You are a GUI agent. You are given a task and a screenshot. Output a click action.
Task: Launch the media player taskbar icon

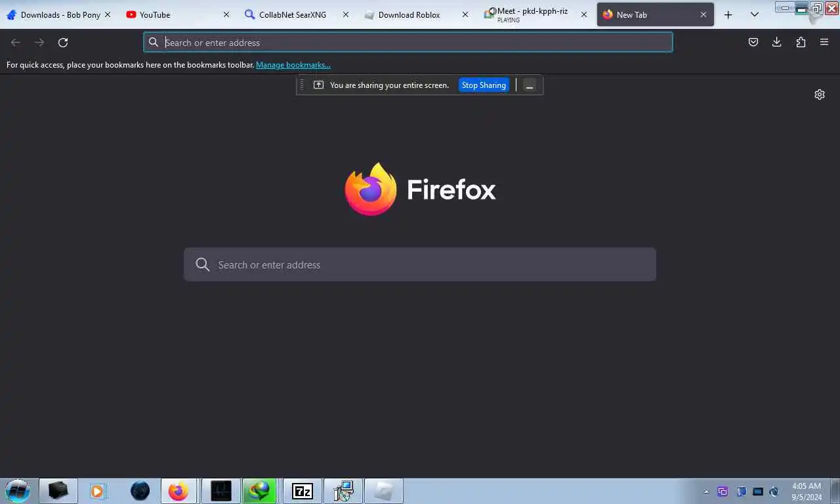[x=98, y=491]
